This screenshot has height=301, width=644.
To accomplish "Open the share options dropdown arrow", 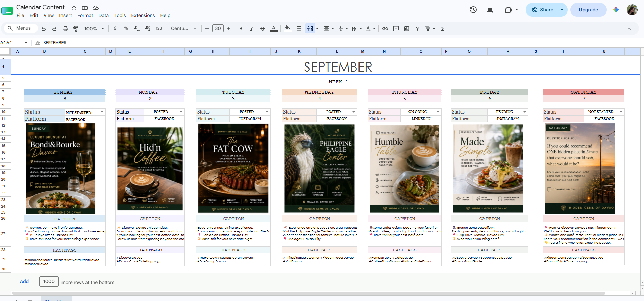I will pyautogui.click(x=562, y=10).
